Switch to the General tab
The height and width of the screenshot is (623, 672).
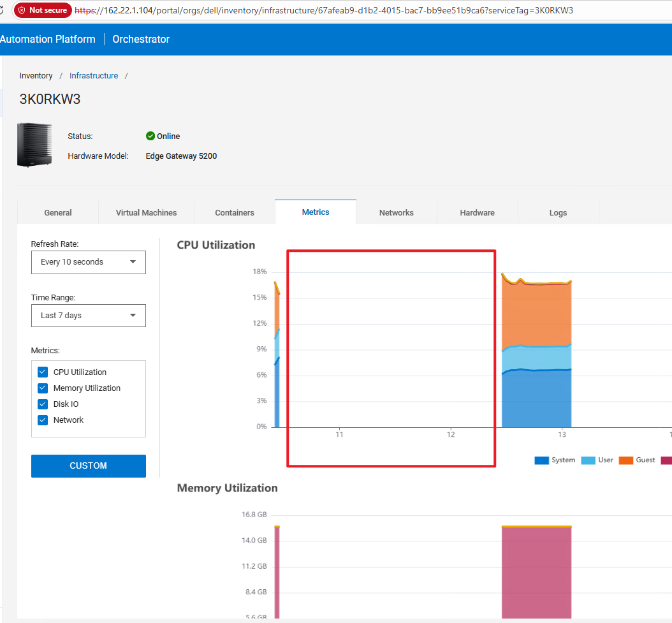pyautogui.click(x=57, y=212)
